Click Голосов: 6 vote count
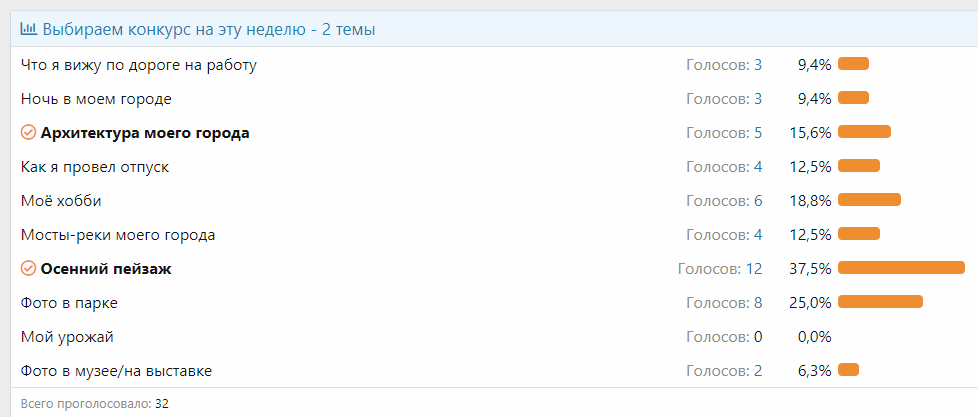The height and width of the screenshot is (417, 978). pos(724,201)
